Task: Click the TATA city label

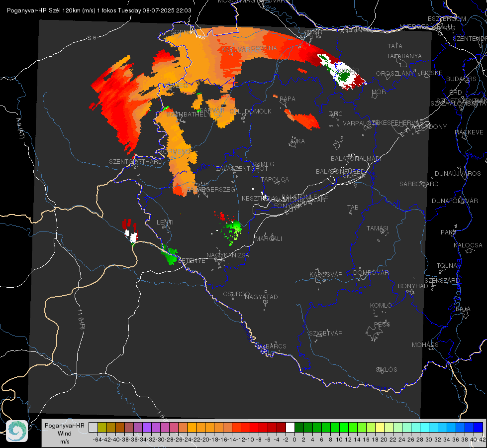Action: (395, 46)
